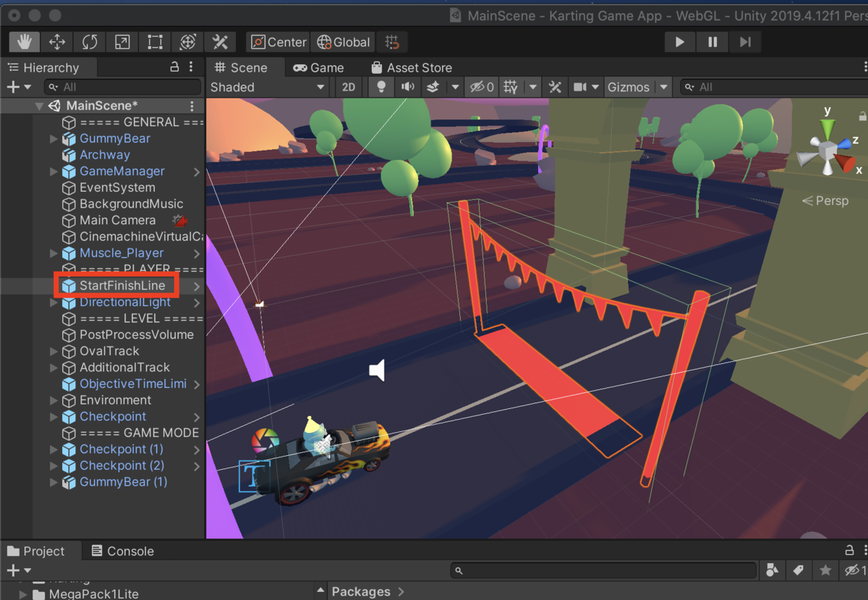Select PostProcessVolume in Hierarchy

coord(136,334)
